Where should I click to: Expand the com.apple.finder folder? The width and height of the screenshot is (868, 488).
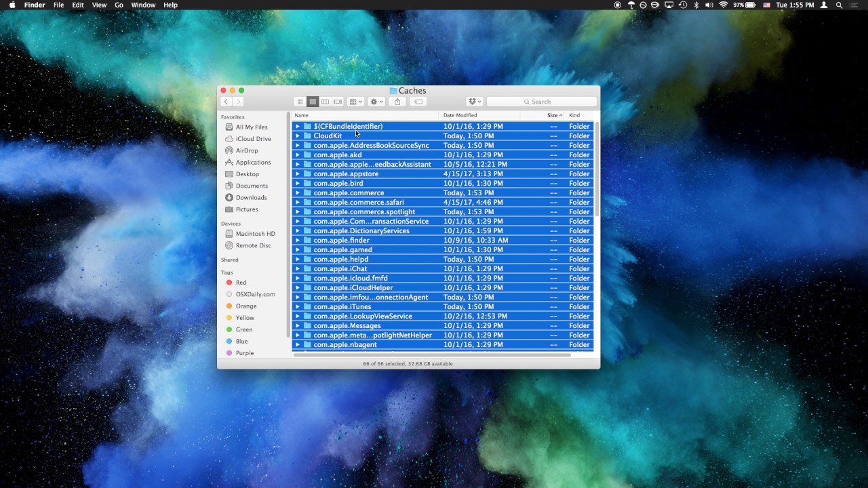click(297, 241)
